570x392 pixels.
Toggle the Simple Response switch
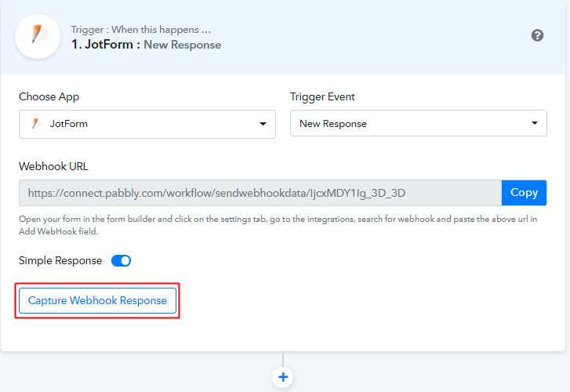pyautogui.click(x=121, y=261)
